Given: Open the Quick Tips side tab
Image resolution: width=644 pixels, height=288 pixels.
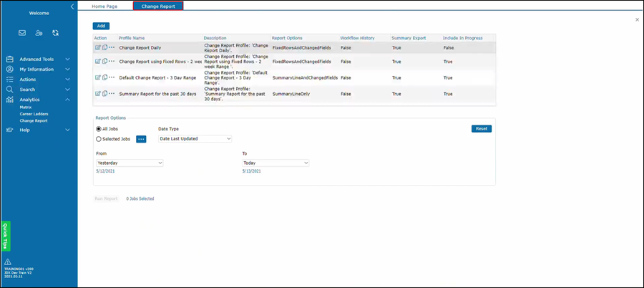Looking at the screenshot, I should click(6, 236).
